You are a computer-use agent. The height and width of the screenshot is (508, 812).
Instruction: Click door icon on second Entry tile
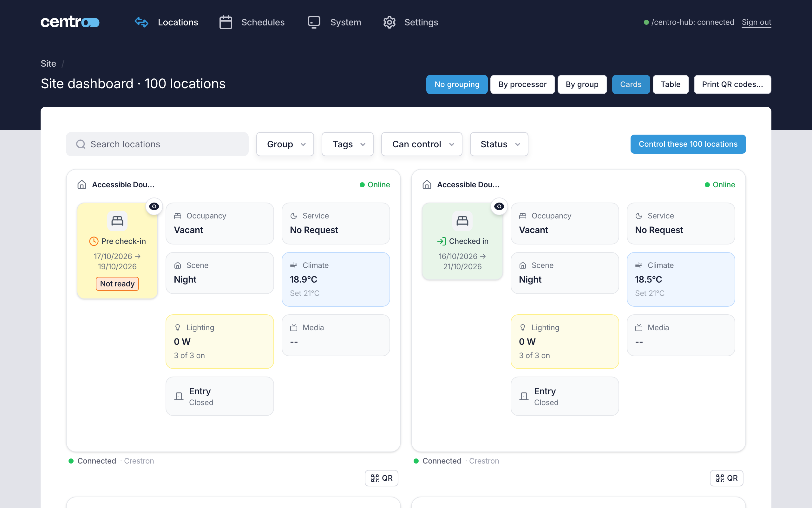[524, 397]
